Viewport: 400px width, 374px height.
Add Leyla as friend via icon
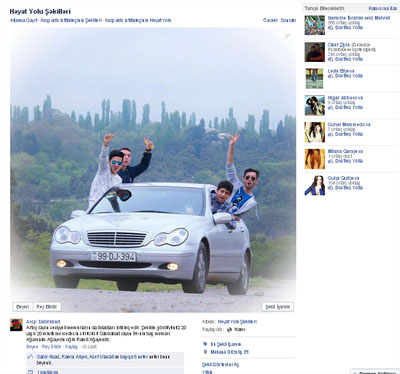(330, 76)
